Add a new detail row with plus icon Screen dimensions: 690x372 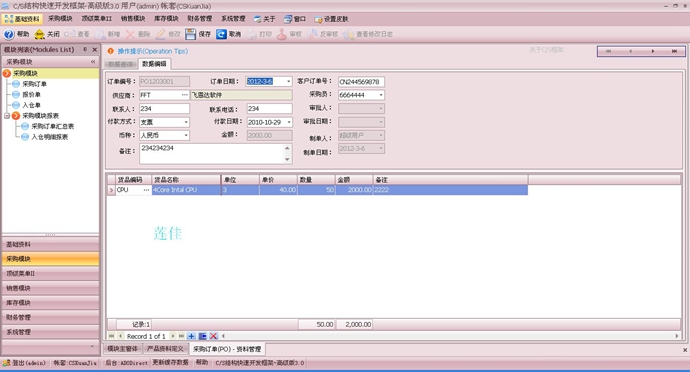[191, 336]
